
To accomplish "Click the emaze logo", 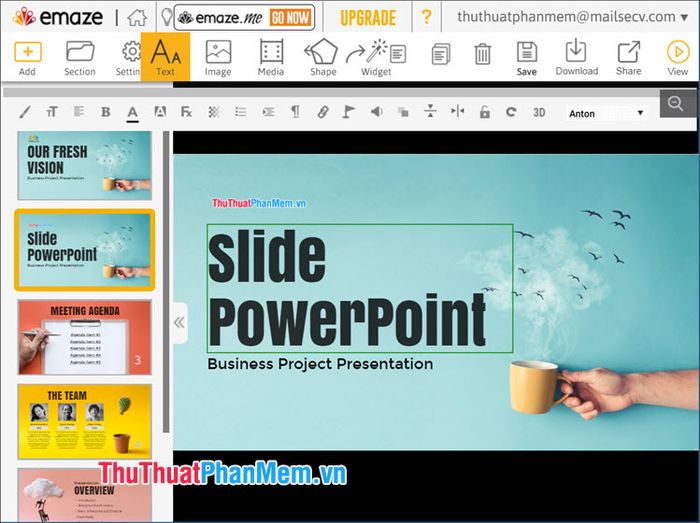I will click(x=58, y=17).
